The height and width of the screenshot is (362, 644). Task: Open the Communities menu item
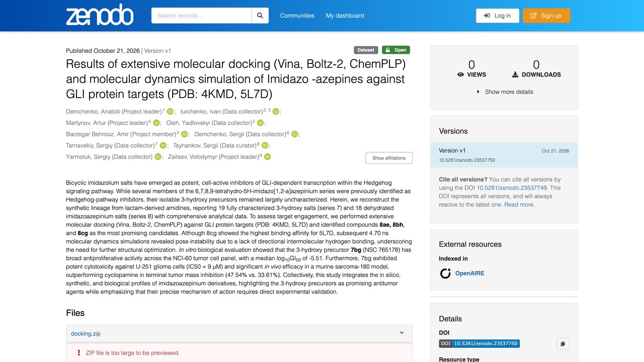297,16
